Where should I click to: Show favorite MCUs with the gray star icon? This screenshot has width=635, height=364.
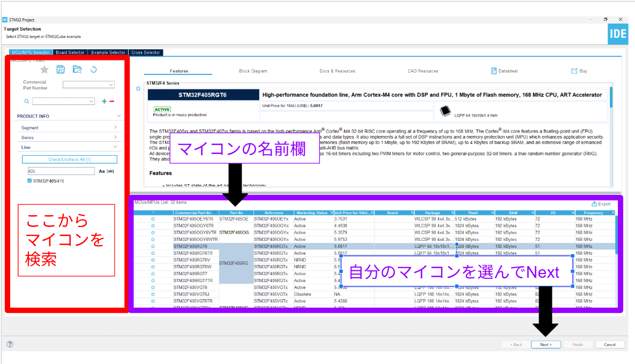(44, 70)
